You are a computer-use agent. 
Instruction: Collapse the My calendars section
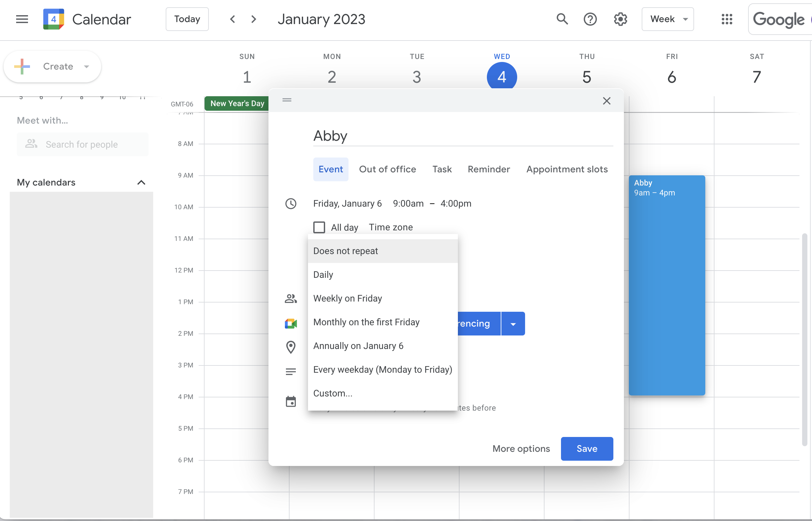(141, 183)
